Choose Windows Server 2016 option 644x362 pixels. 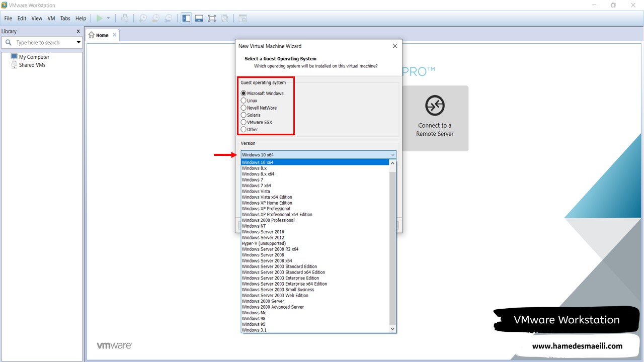pos(315,232)
